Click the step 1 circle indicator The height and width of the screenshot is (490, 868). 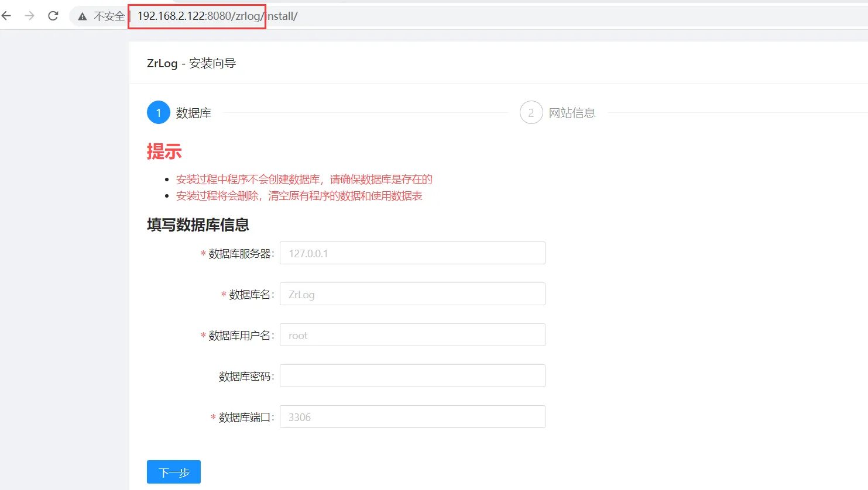[x=158, y=113]
